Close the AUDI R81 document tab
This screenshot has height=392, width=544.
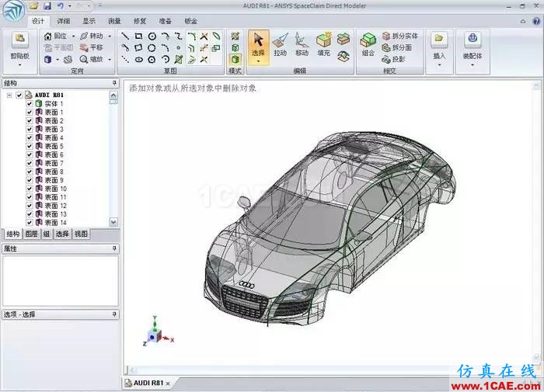click(x=168, y=383)
